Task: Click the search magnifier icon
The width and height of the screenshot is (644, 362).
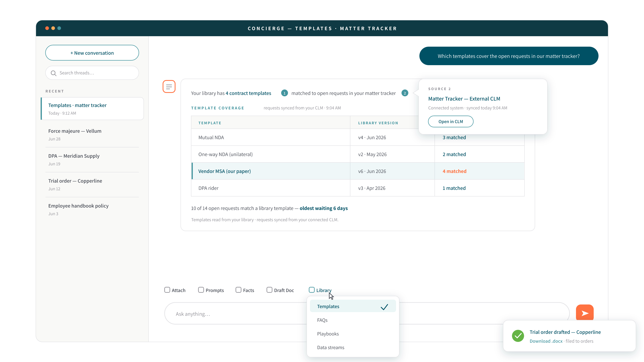Action: click(54, 73)
